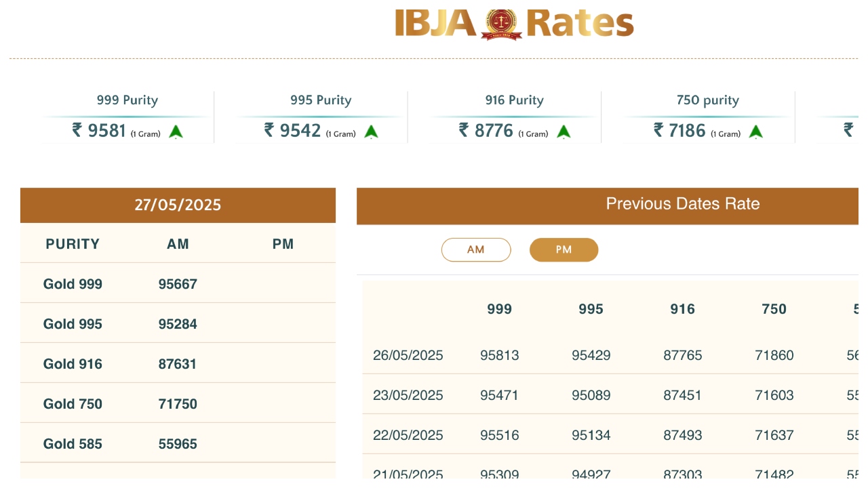This screenshot has width=868, height=488.
Task: Click green up arrow beside 999 Purity rate
Action: click(176, 131)
